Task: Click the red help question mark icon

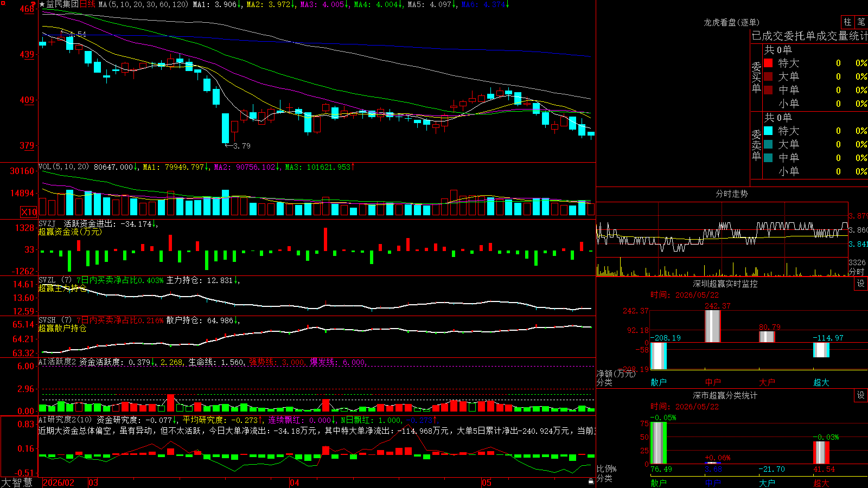Action: [33, 4]
